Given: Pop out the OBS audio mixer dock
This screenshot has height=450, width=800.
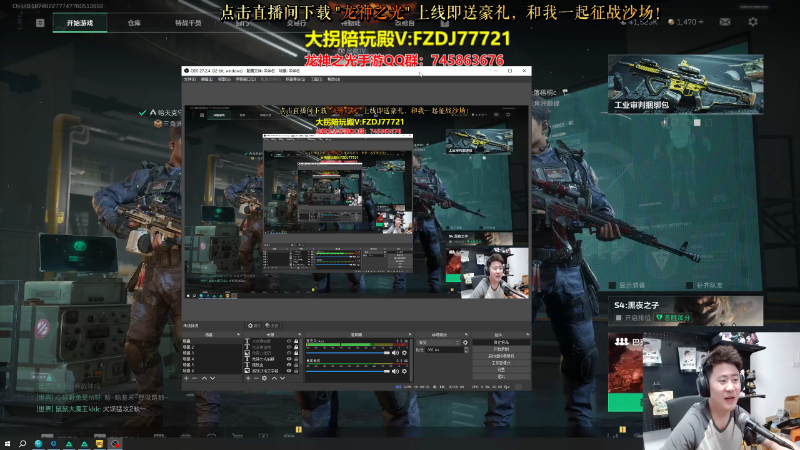Looking at the screenshot, I should tap(410, 334).
